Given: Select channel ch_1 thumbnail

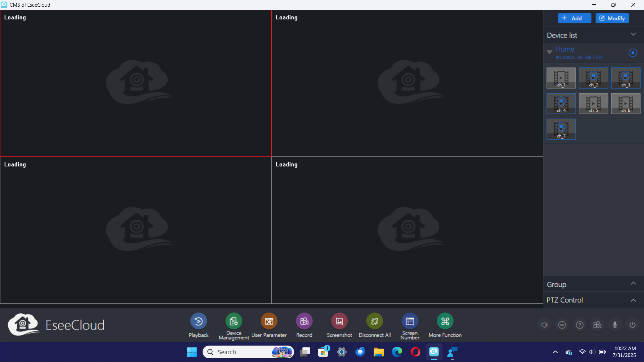Looking at the screenshot, I should pyautogui.click(x=561, y=78).
